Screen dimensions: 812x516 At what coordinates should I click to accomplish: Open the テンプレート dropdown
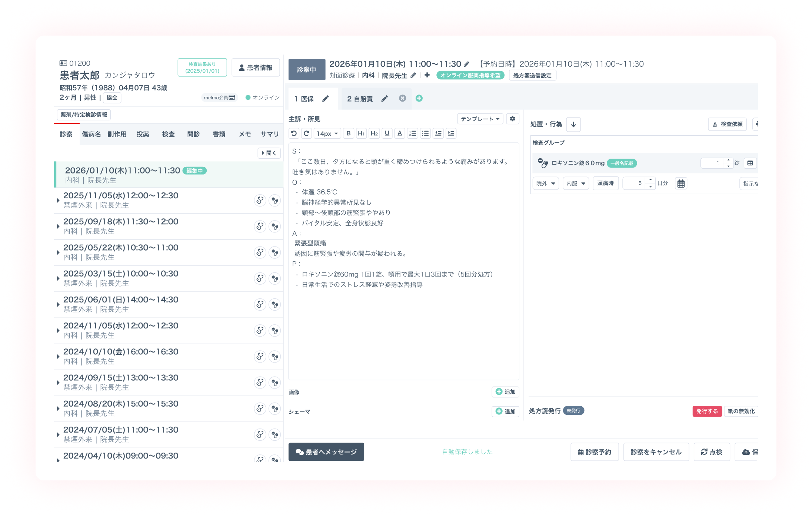pos(480,119)
